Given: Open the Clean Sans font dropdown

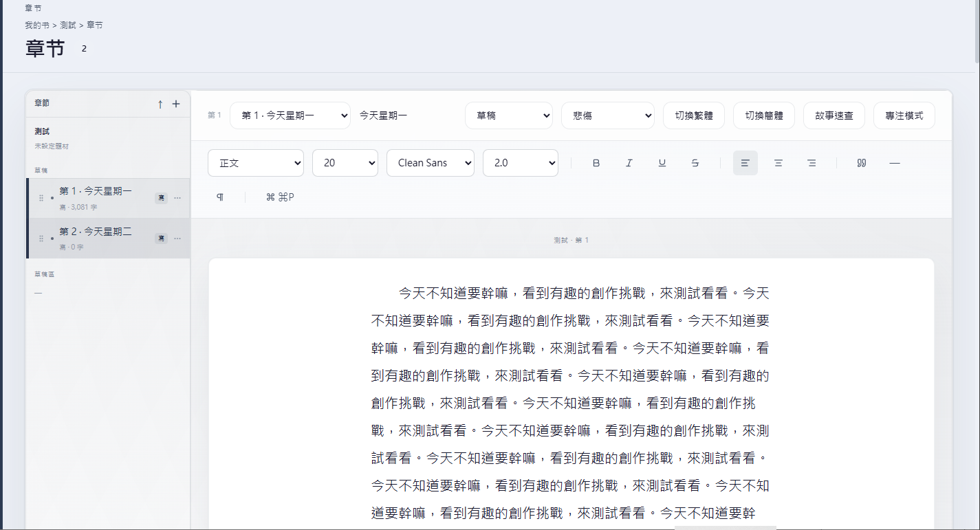Looking at the screenshot, I should coord(431,163).
